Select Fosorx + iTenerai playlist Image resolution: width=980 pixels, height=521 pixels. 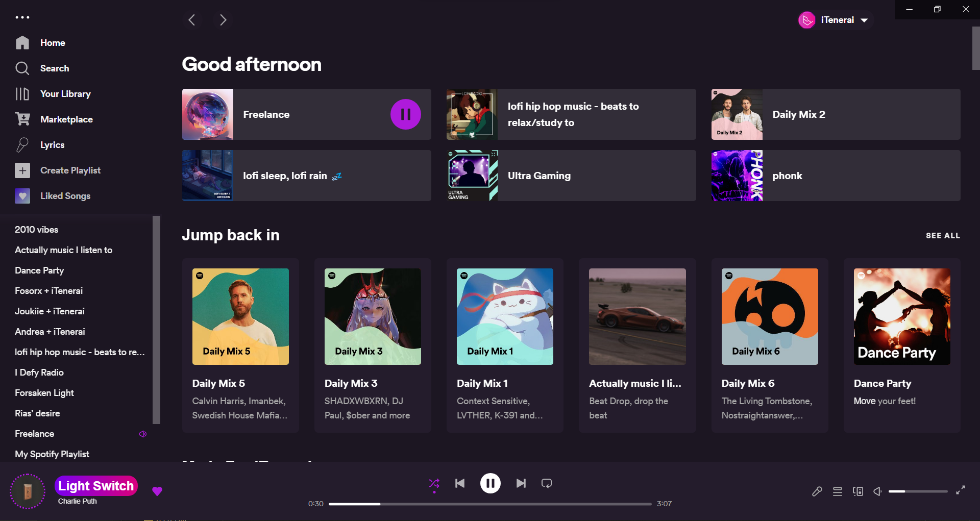point(48,291)
